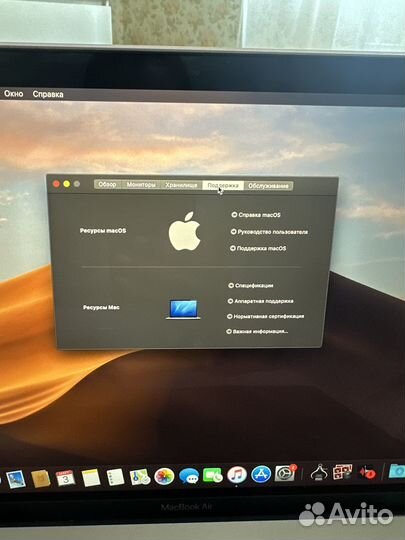405x540 pixels.
Task: Open the FaceTime app in the Dock
Action: pos(212,476)
